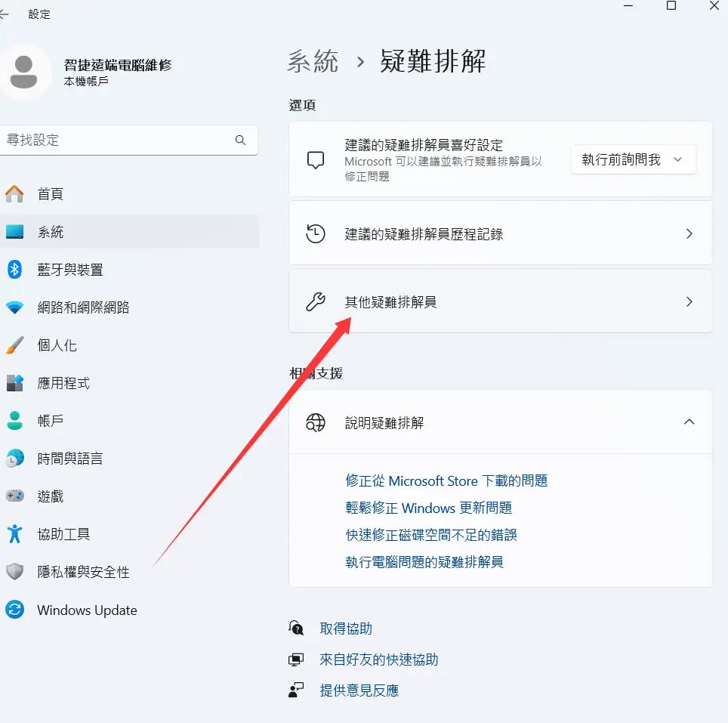Collapse the 說明疑難排解 section

point(689,422)
